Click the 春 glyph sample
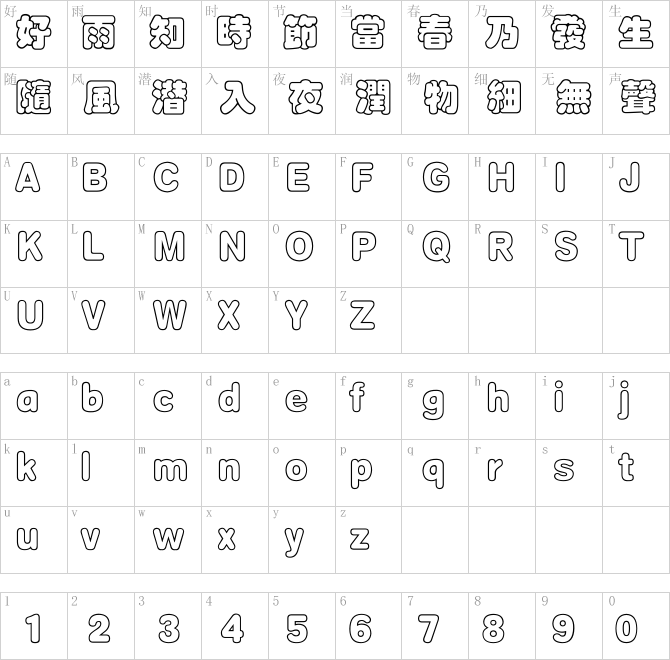Screen dimensions: 670x660 point(435,34)
